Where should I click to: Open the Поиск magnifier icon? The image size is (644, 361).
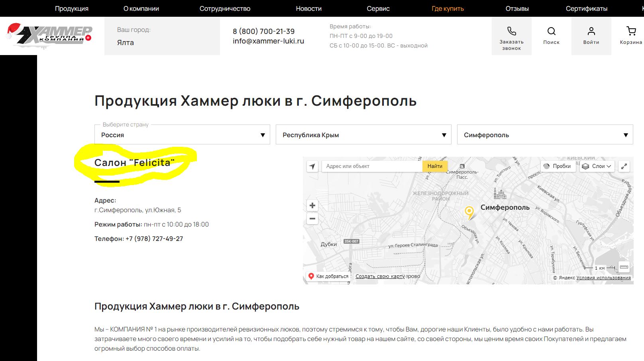[551, 31]
